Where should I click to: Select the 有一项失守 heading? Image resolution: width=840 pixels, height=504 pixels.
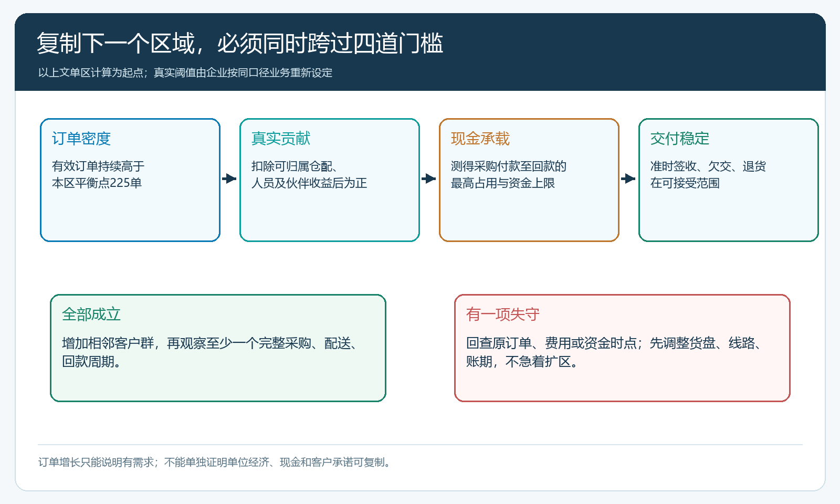tap(503, 314)
